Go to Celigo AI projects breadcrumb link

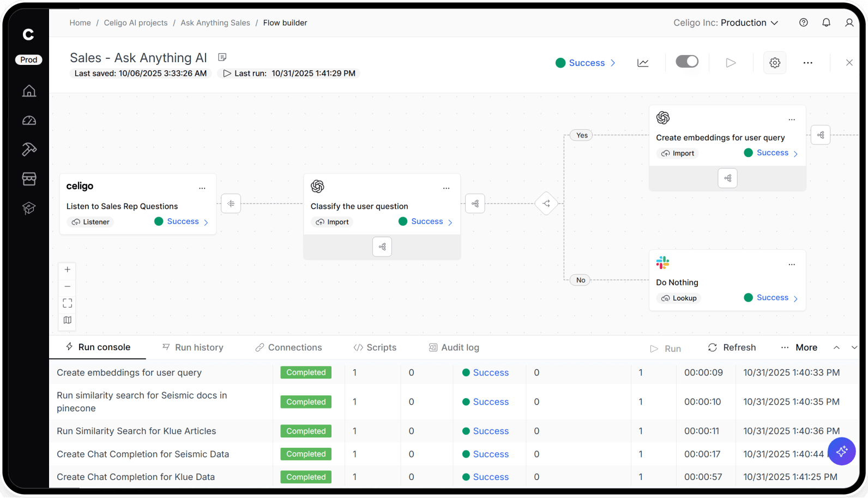(136, 23)
